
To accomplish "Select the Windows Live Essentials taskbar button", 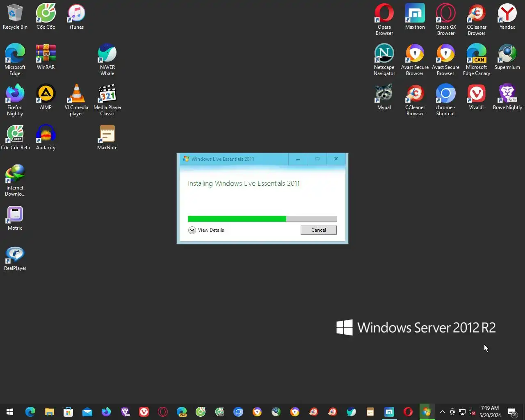I will (427, 412).
